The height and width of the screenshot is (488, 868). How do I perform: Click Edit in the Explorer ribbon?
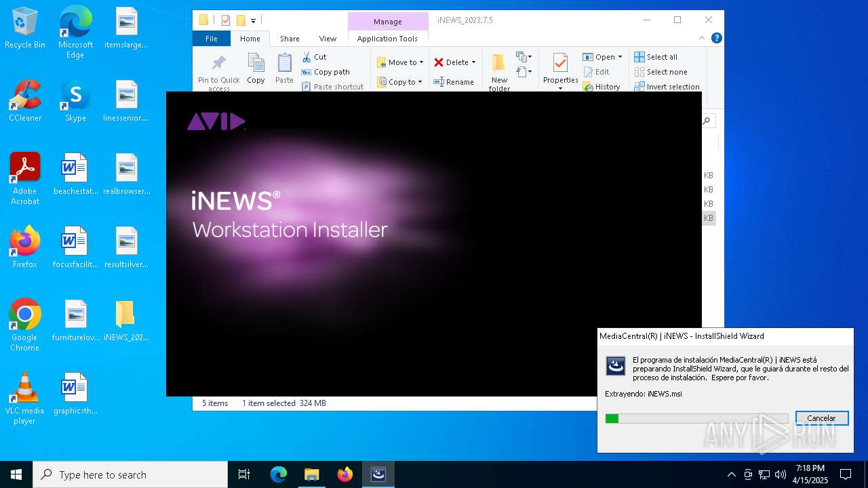[596, 72]
